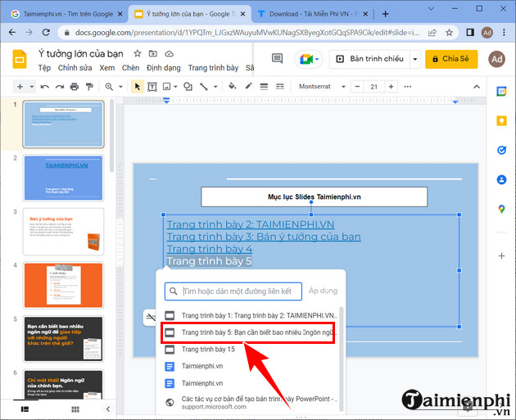Start a Google Meet call

pyautogui.click(x=306, y=59)
